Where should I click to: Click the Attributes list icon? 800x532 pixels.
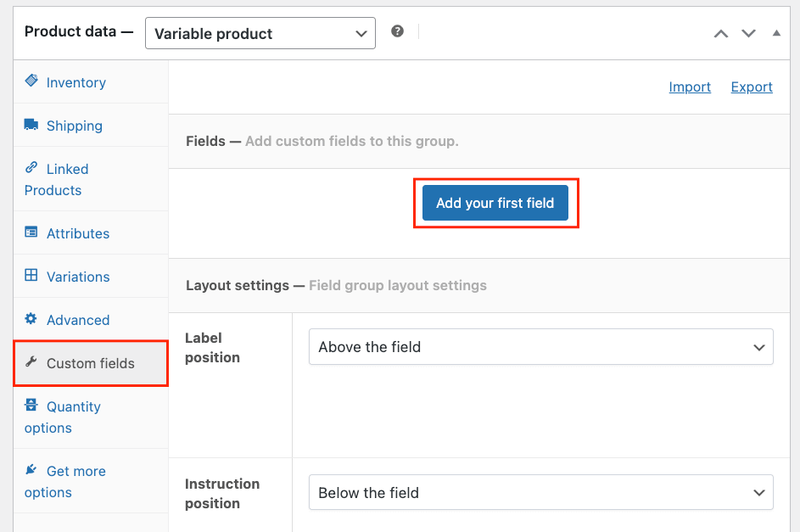(x=31, y=232)
